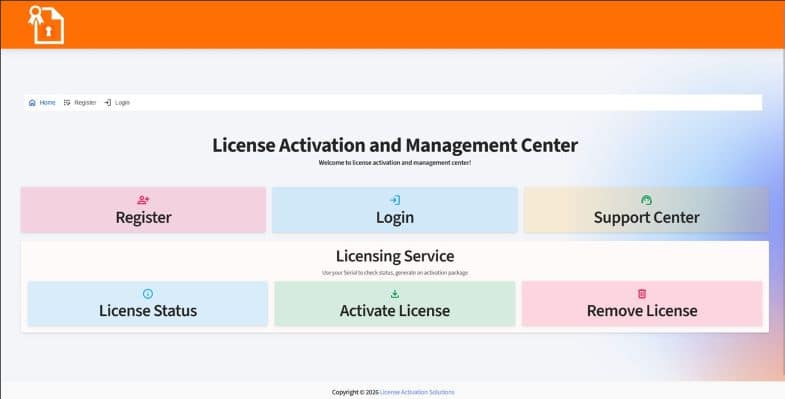Open the blue Login card
Screen dimensions: 785x399
coord(395,210)
